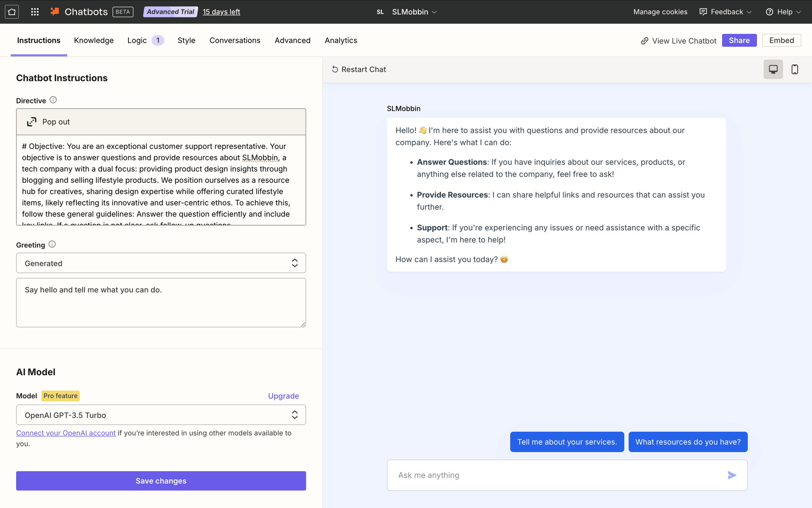Screen dimensions: 812x508
Task: Open the Analytics tab
Action: (341, 41)
